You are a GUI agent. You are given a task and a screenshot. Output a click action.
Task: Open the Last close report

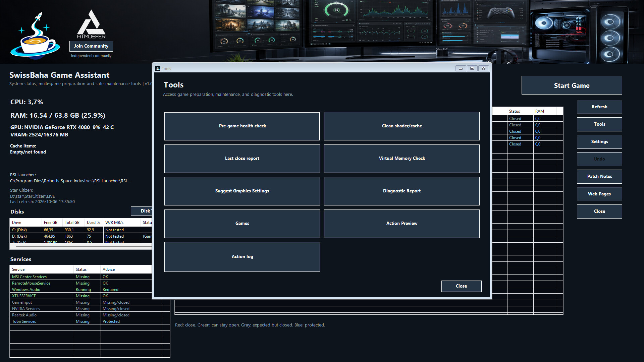pyautogui.click(x=242, y=159)
